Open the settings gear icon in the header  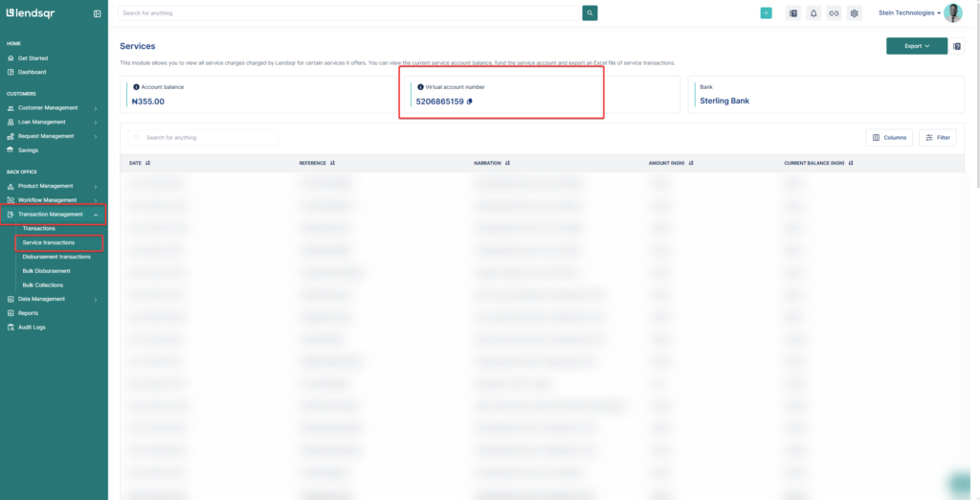pos(855,13)
